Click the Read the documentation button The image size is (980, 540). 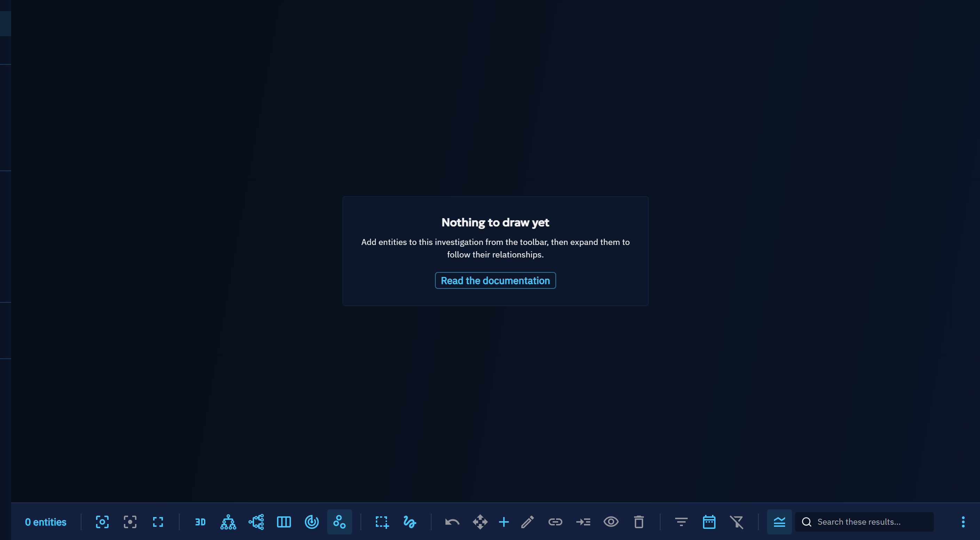pos(495,281)
